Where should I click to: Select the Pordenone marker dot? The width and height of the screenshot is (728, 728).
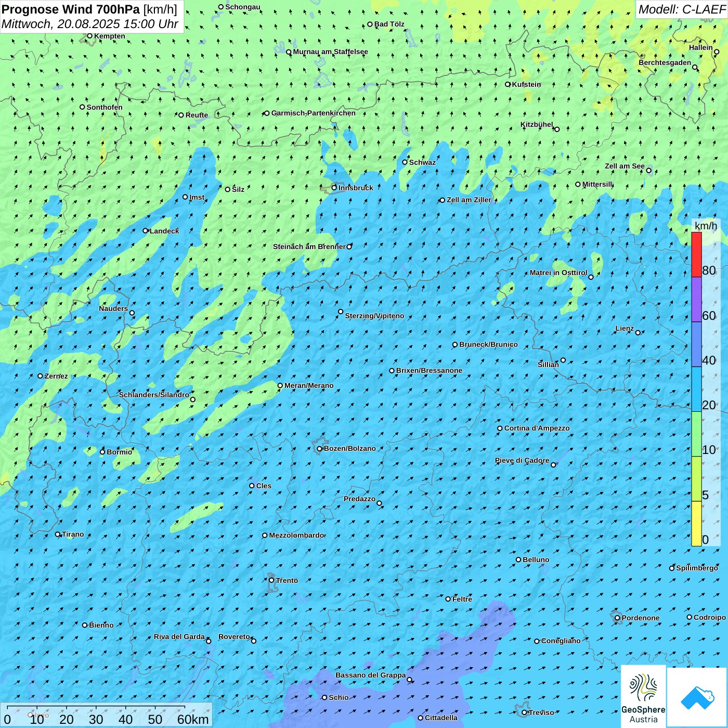617,618
